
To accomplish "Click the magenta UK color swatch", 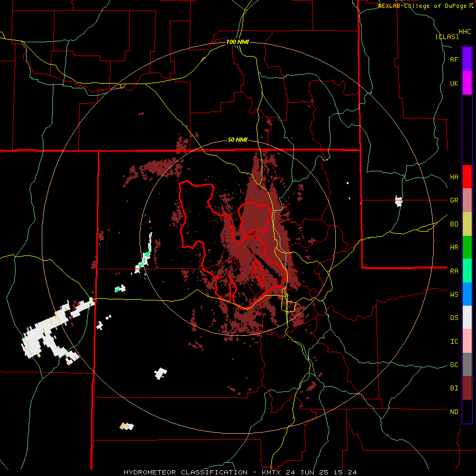I will coord(467,83).
